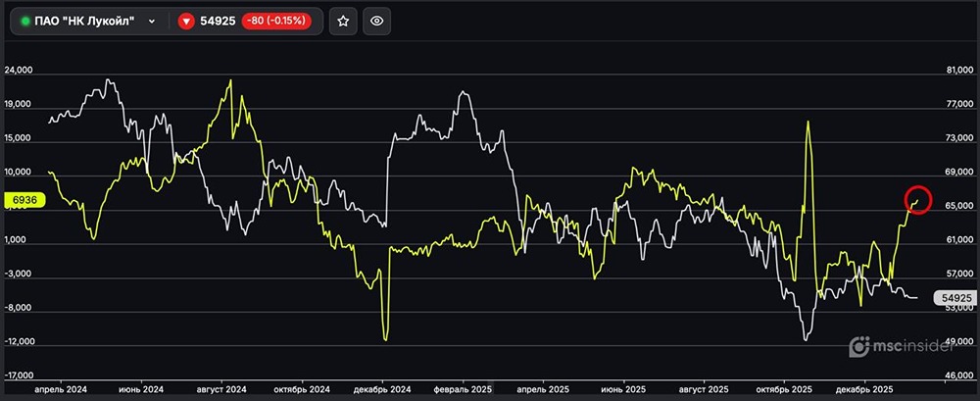Select the декабрь 2025 date label
This screenshot has height=401, width=980.
click(x=865, y=390)
